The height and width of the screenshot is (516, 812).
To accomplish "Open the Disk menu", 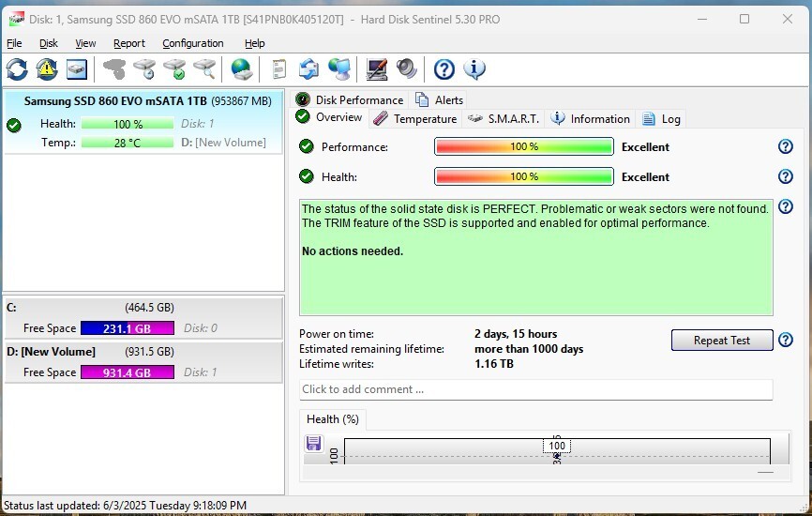I will [49, 43].
